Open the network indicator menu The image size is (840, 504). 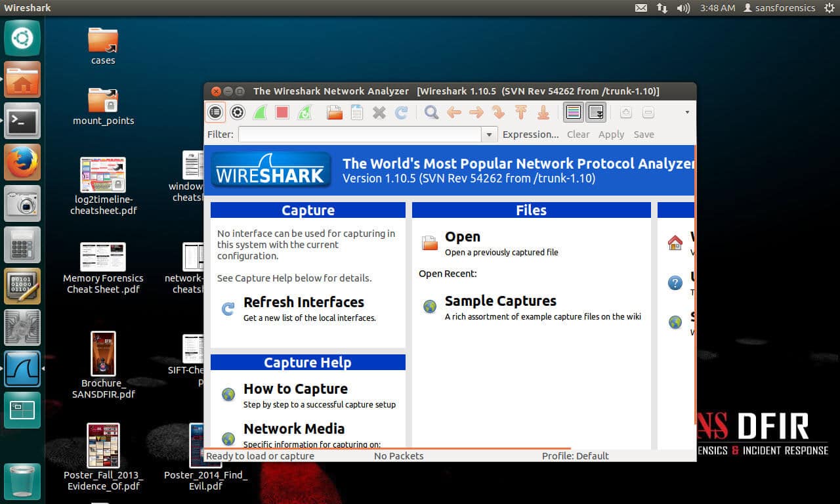[661, 8]
